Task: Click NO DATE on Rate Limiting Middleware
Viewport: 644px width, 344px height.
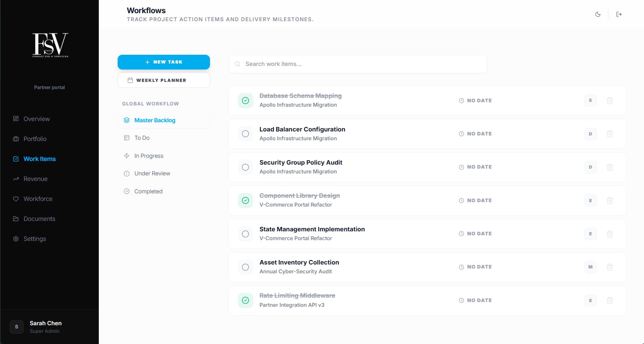Action: coord(475,300)
